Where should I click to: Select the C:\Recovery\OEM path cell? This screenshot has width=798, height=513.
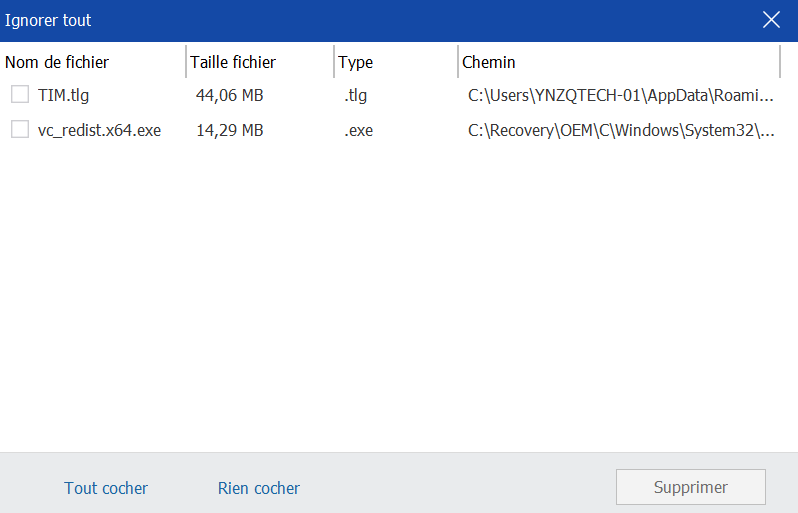click(x=621, y=130)
